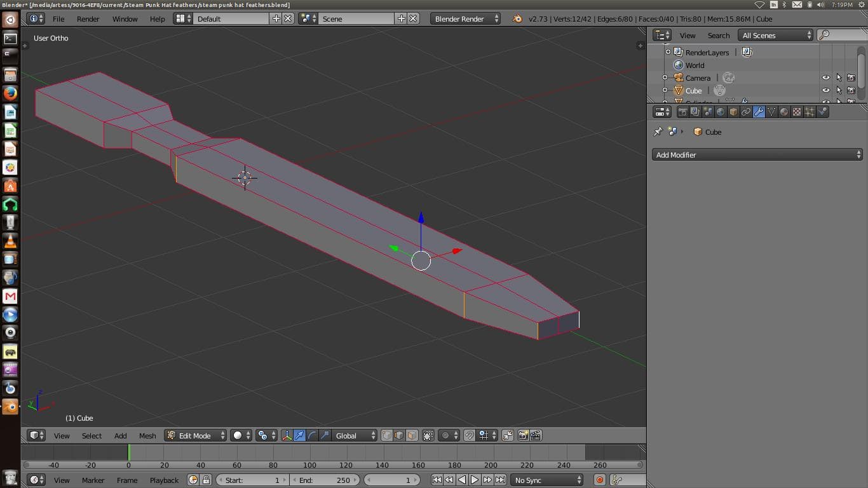
Task: Click the timeline End frame field
Action: pyautogui.click(x=325, y=480)
